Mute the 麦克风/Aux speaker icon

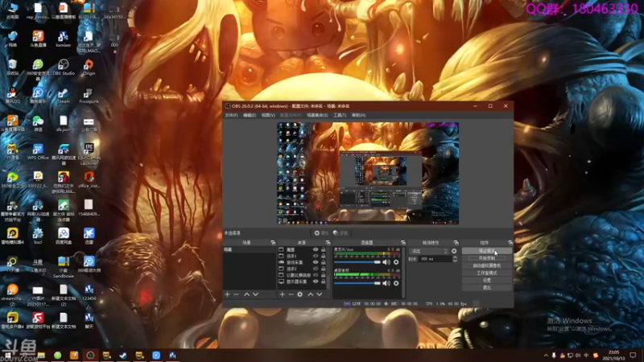point(386,262)
